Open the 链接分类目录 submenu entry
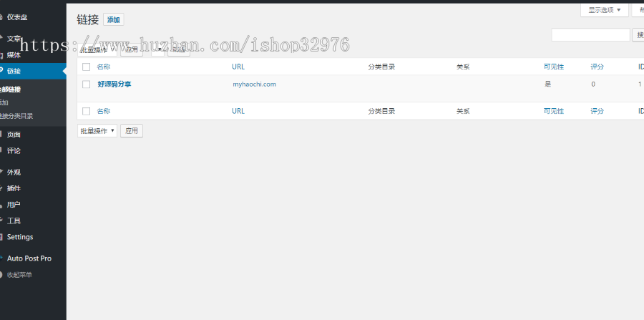644x320 pixels. (x=16, y=116)
